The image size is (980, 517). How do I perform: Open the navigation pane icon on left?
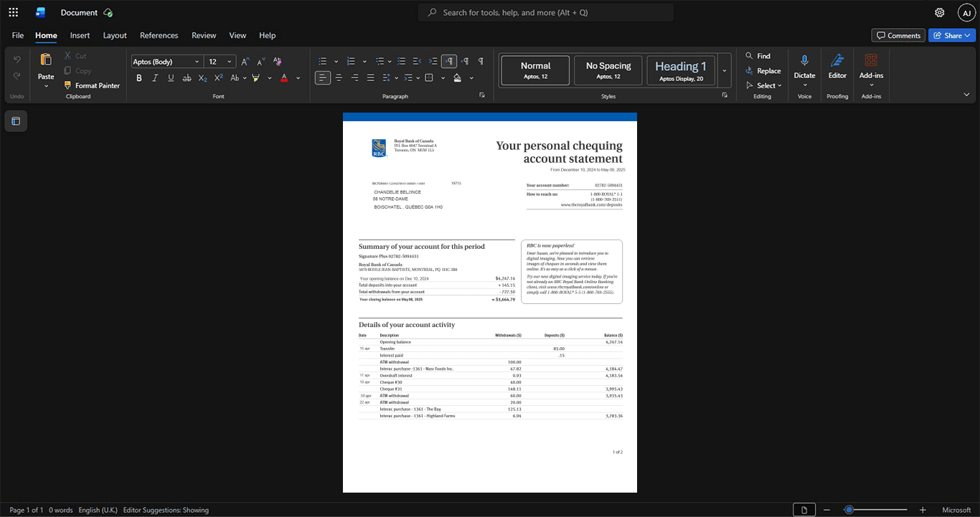coord(16,121)
